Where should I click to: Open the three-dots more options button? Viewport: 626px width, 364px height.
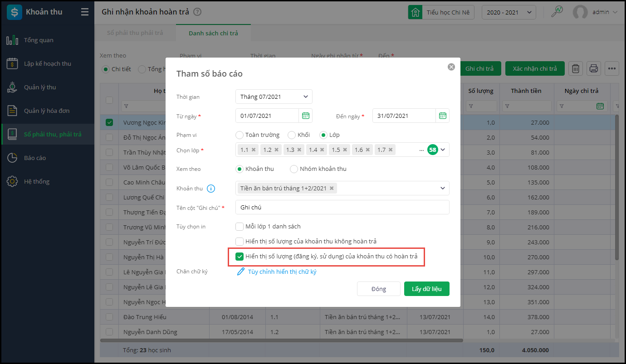pos(612,68)
